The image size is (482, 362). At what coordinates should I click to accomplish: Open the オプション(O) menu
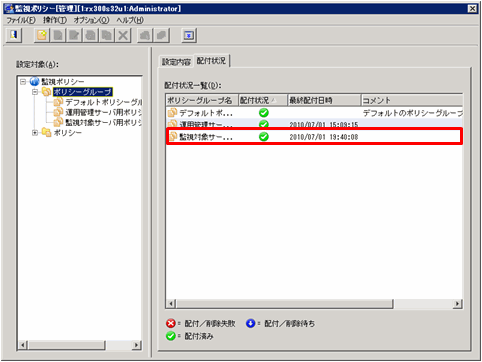[91, 20]
